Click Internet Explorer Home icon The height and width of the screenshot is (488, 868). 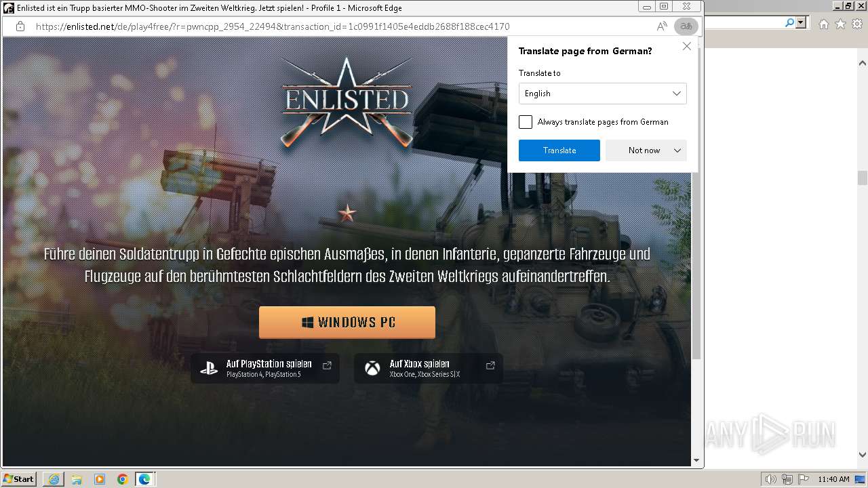click(824, 24)
